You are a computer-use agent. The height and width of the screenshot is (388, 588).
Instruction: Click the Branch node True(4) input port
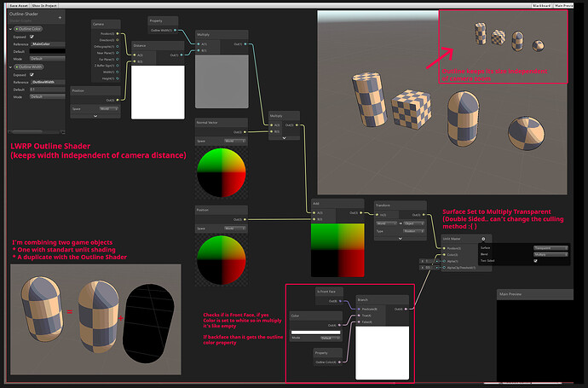(359, 316)
